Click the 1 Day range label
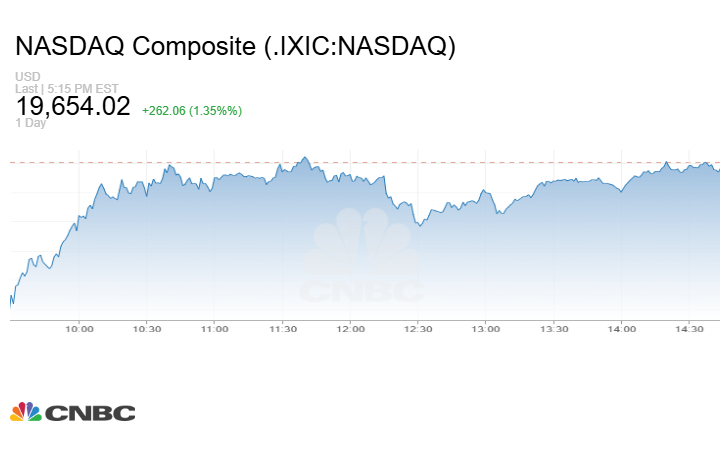720x450 pixels. (x=31, y=123)
